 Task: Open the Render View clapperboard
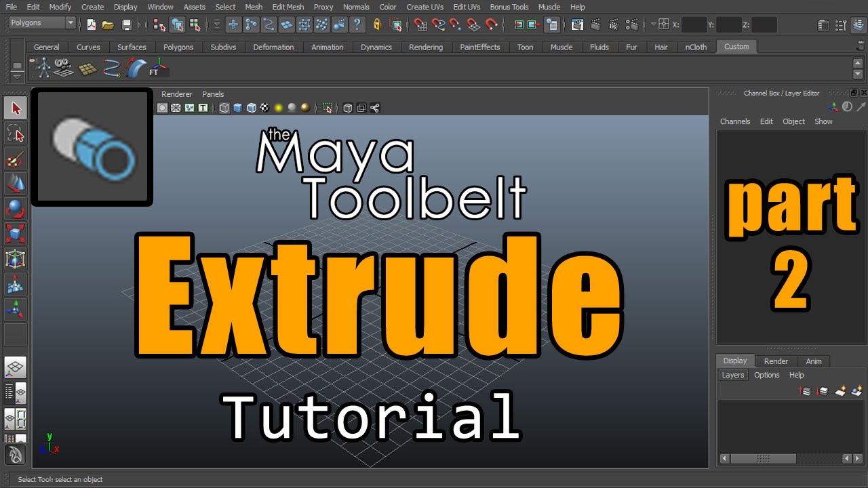point(577,24)
